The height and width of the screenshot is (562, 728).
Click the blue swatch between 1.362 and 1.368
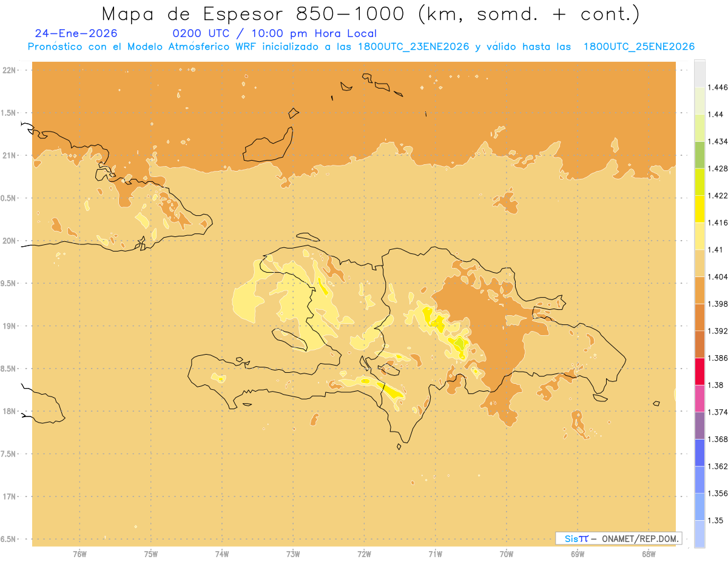[x=699, y=453]
